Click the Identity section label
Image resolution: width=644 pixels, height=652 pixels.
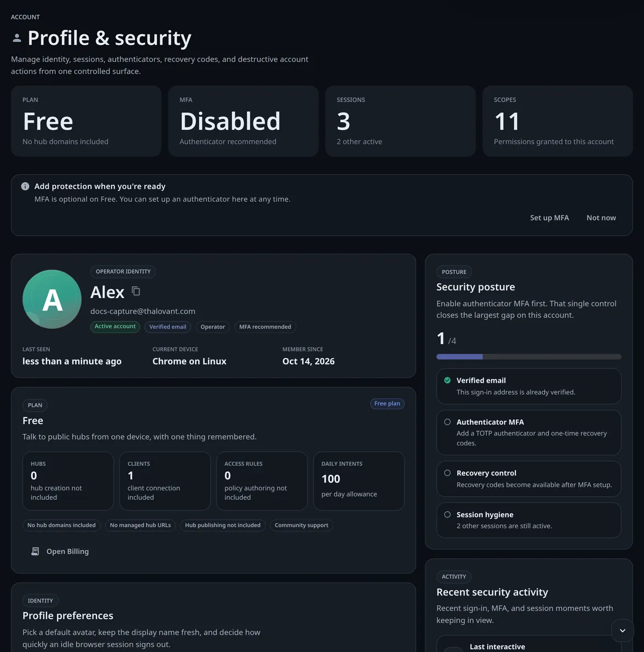41,600
